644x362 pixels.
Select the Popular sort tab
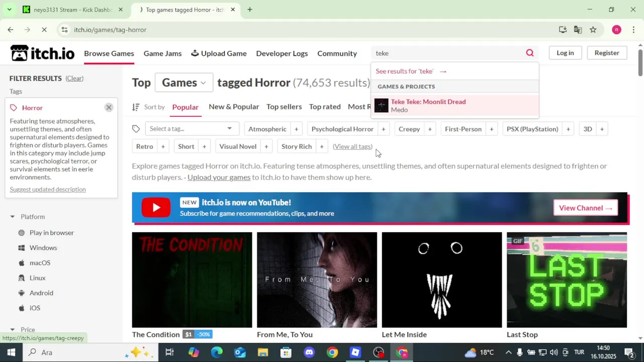185,107
